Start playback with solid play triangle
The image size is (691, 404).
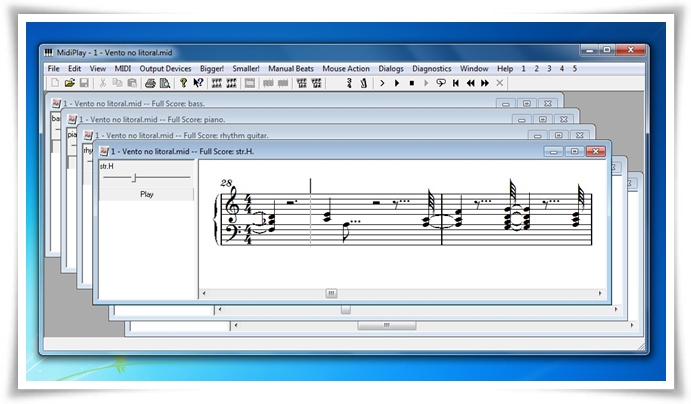pyautogui.click(x=397, y=83)
